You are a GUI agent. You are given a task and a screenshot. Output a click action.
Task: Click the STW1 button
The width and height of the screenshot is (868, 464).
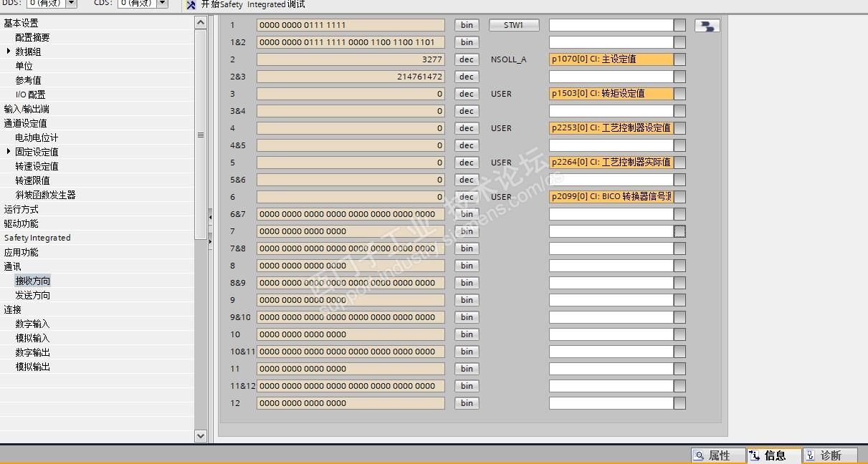click(x=514, y=25)
